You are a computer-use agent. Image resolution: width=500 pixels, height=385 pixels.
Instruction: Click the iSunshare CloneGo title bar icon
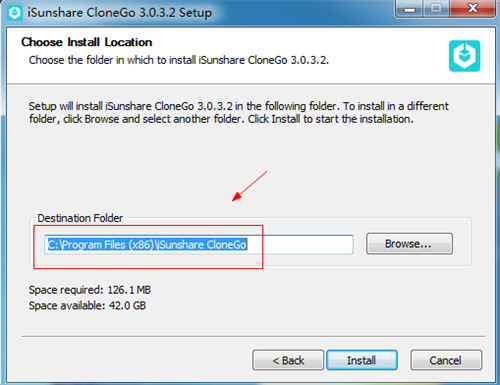(x=14, y=13)
